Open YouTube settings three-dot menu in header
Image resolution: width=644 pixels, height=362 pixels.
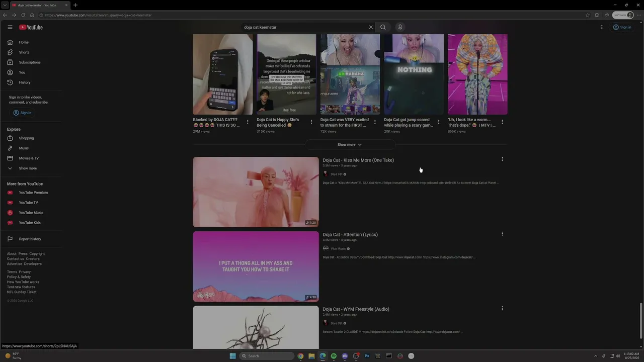[602, 27]
